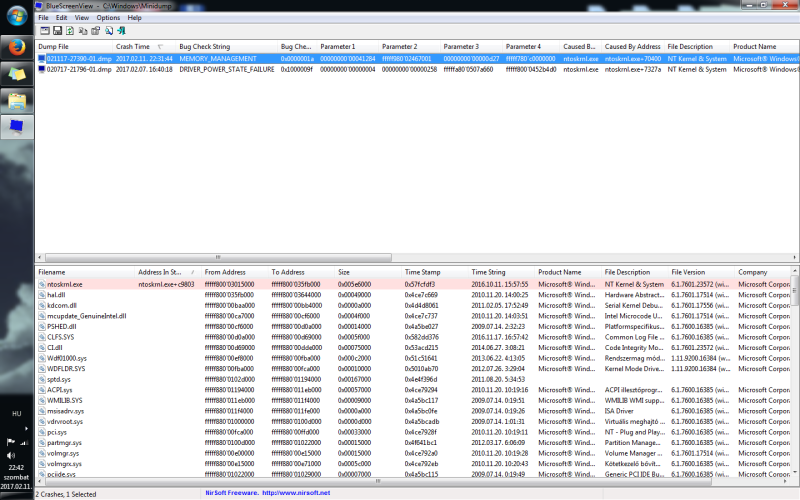Click the DRIVER_POWER_STATE_FAILURE cell
The height and width of the screenshot is (500, 800).
227,69
